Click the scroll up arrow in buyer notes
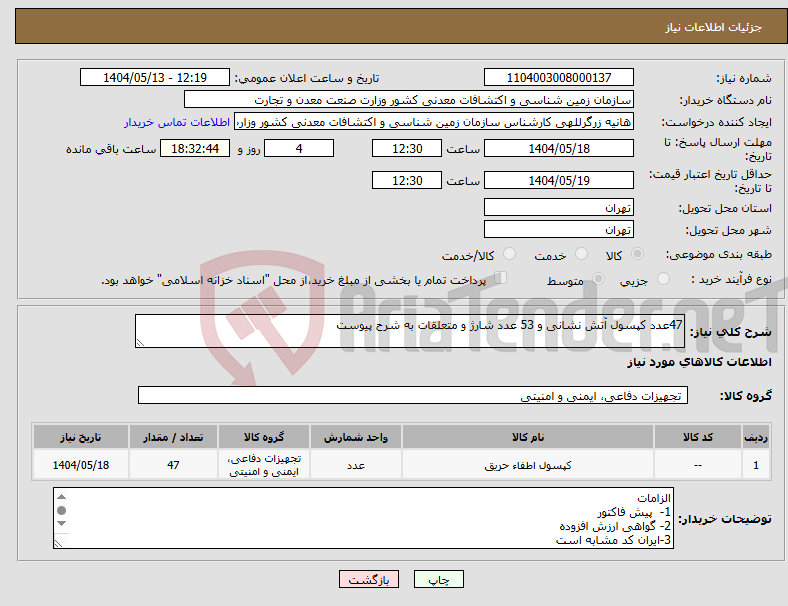The height and width of the screenshot is (606, 788). (61, 497)
